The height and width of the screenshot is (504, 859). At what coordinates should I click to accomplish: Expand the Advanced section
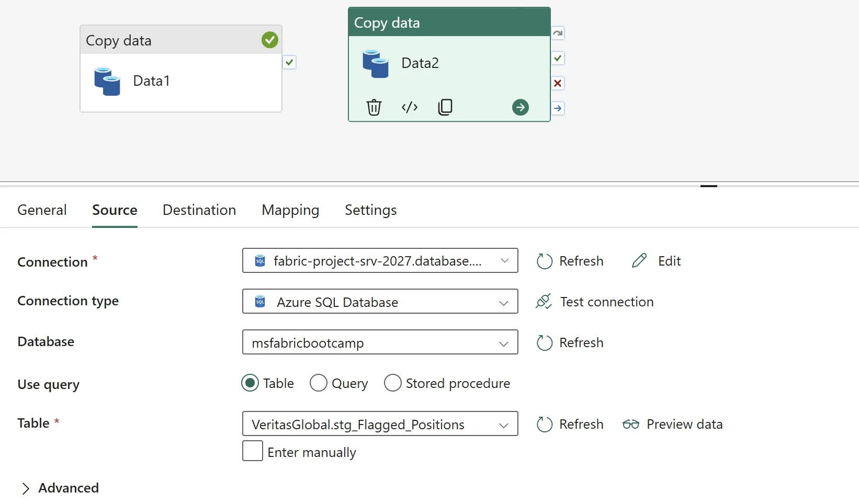coord(60,488)
